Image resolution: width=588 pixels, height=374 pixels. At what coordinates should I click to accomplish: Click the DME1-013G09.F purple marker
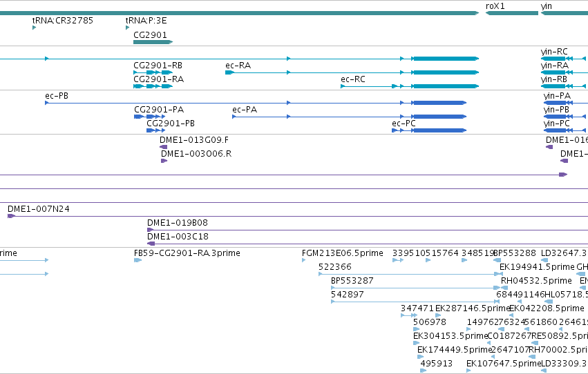click(x=164, y=147)
